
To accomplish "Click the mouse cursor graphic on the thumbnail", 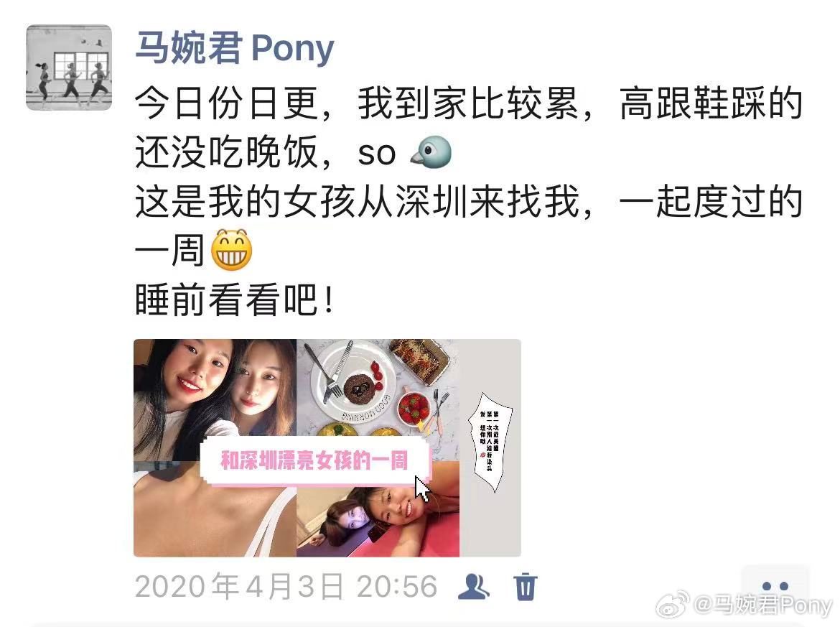I will tap(423, 488).
